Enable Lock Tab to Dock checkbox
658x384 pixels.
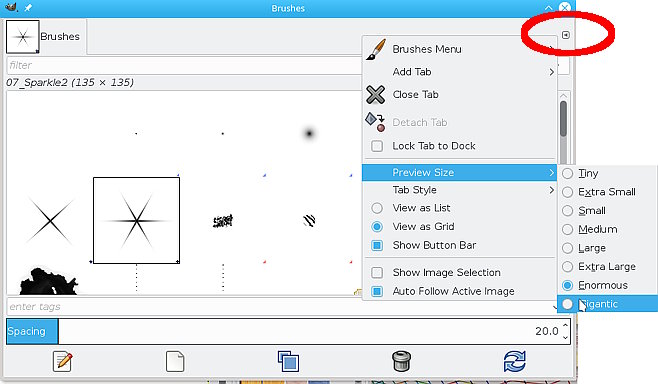(377, 146)
